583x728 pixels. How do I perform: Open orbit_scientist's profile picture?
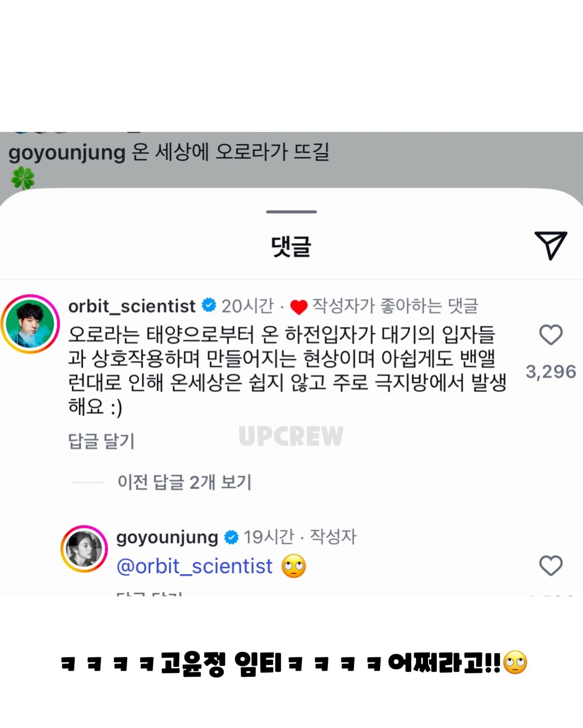pyautogui.click(x=30, y=324)
